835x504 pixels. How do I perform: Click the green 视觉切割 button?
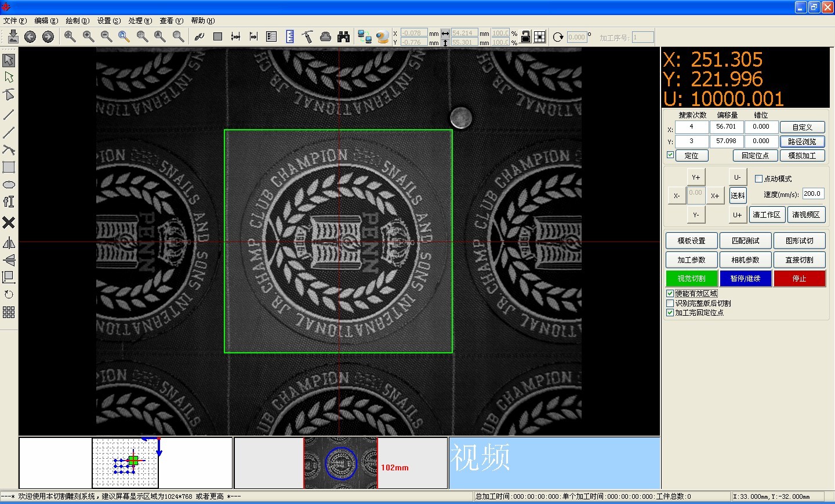(692, 279)
